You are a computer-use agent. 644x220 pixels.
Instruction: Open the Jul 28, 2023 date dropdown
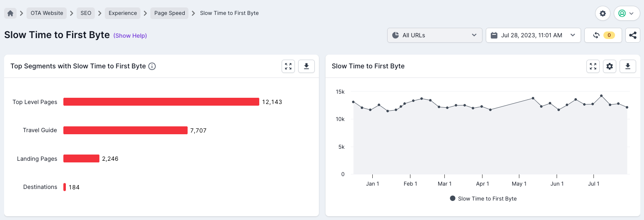point(533,35)
